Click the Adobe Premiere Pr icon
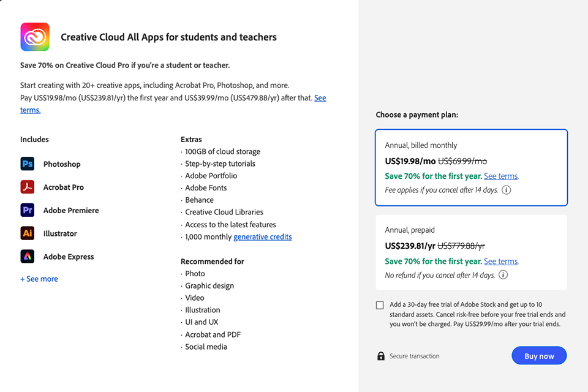The image size is (588, 392). (28, 210)
